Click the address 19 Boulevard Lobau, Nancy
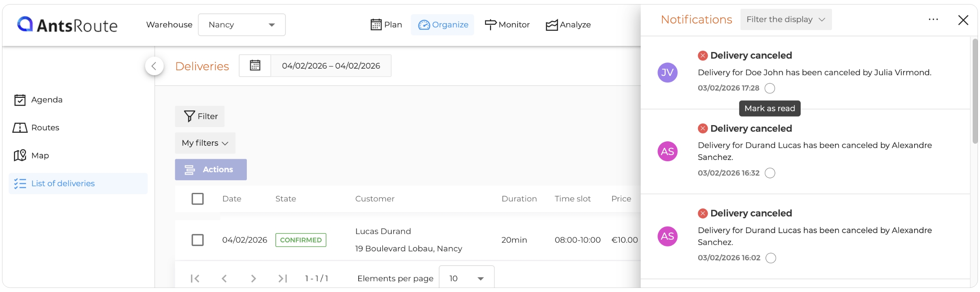This screenshot has height=292, width=980. [x=409, y=249]
